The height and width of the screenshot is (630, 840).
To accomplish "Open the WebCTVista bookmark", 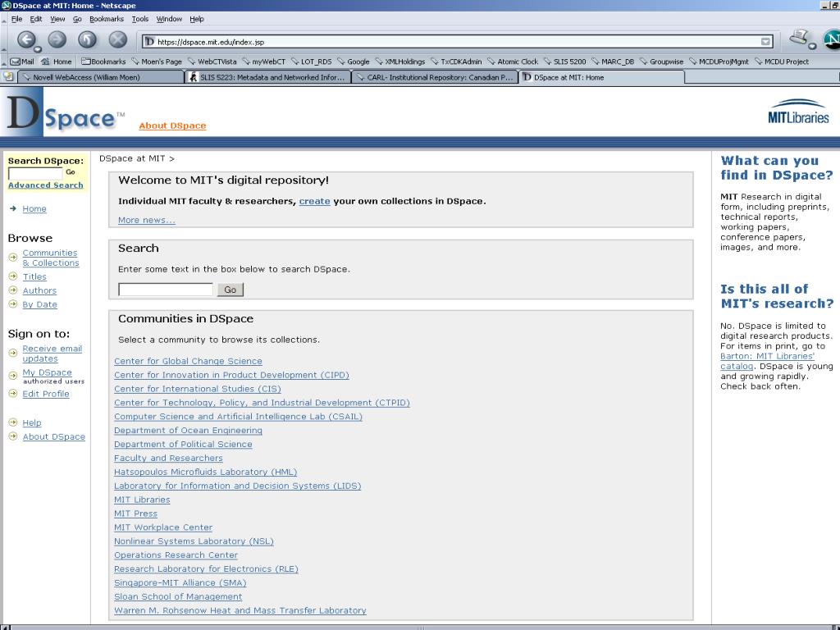I will (212, 62).
